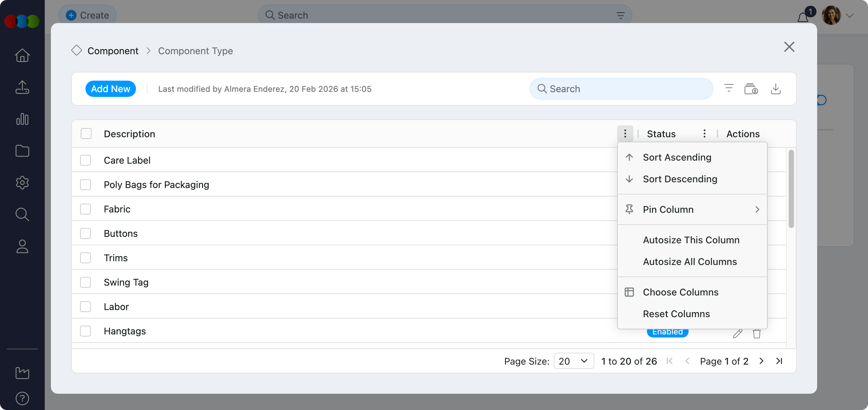Screen dimensions: 868x410
Task: Click inside the modal search field
Action: (x=620, y=88)
